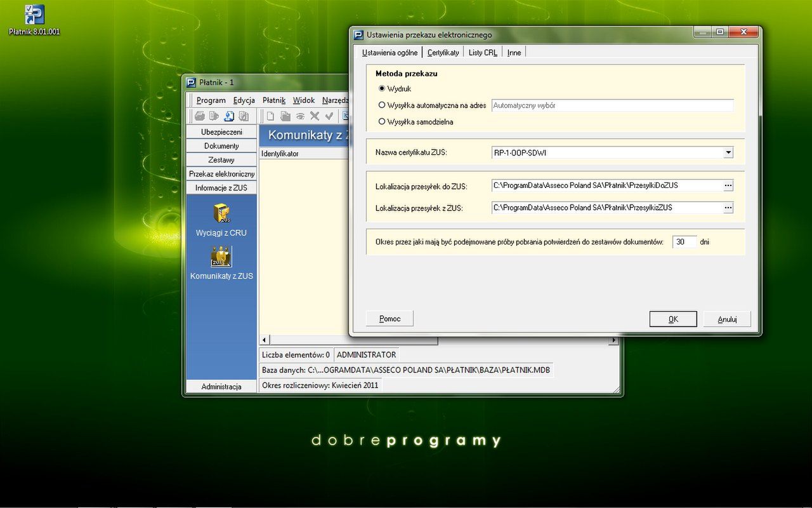Viewport: 812px width, 508px height.
Task: Click the eye preview toolbar icon
Action: coord(300,116)
